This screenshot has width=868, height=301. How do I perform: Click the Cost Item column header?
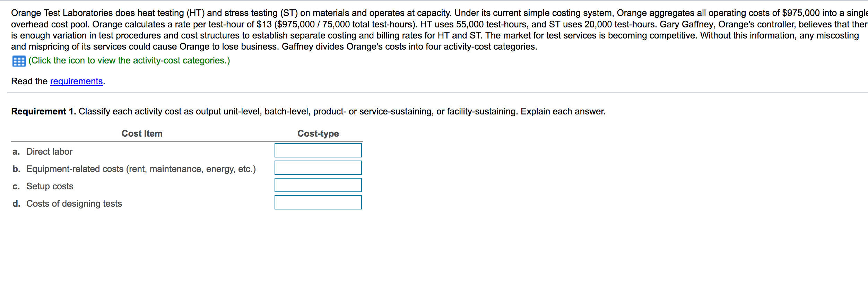coord(142,133)
